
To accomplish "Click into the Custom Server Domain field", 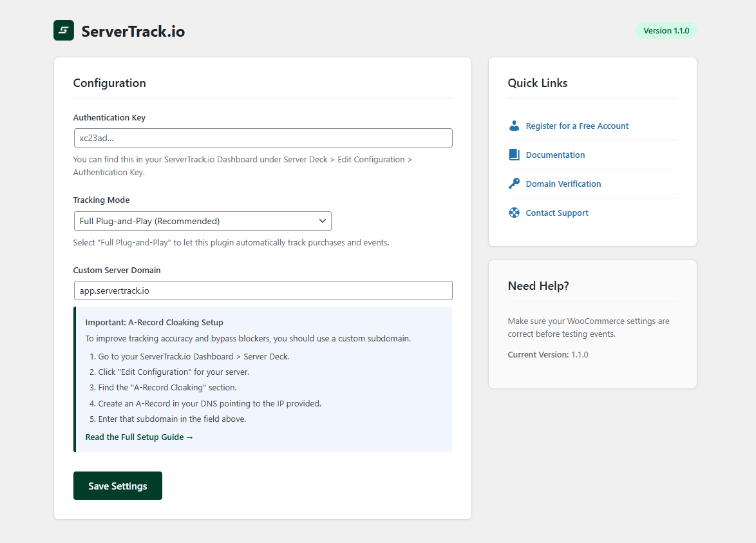I will 263,291.
